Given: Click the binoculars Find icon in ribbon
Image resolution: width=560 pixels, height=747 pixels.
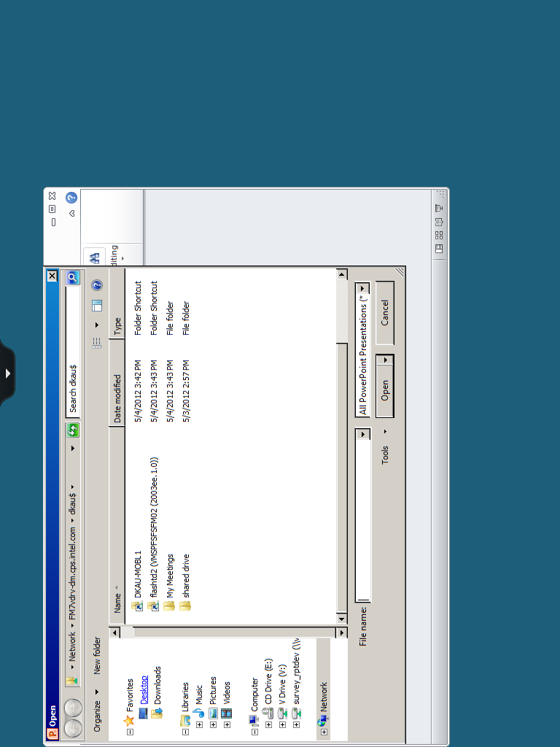Looking at the screenshot, I should click(94, 258).
